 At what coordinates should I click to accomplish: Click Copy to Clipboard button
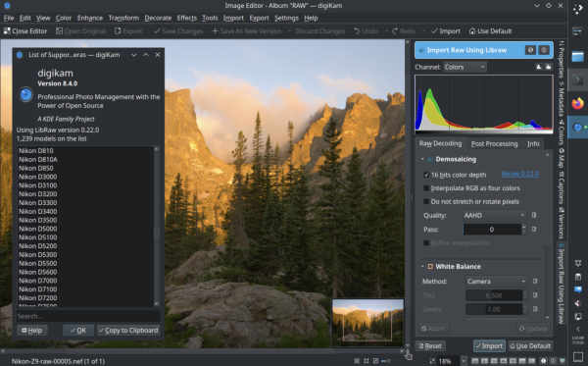[128, 331]
